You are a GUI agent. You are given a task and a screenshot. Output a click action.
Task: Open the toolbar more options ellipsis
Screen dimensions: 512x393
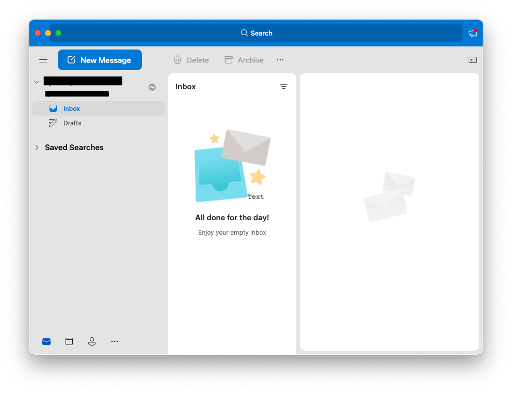point(280,60)
